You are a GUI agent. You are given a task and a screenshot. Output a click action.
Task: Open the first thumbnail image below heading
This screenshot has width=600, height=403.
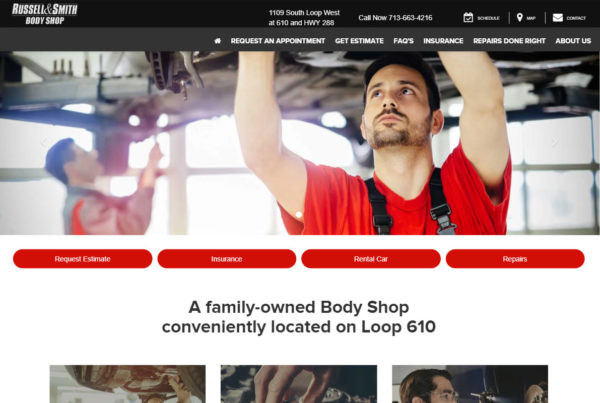tap(127, 384)
